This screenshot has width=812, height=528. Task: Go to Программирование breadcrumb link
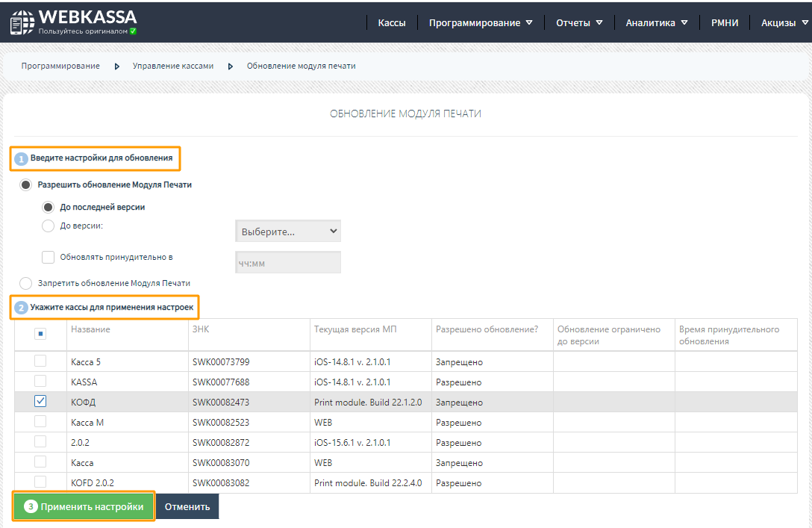point(60,66)
